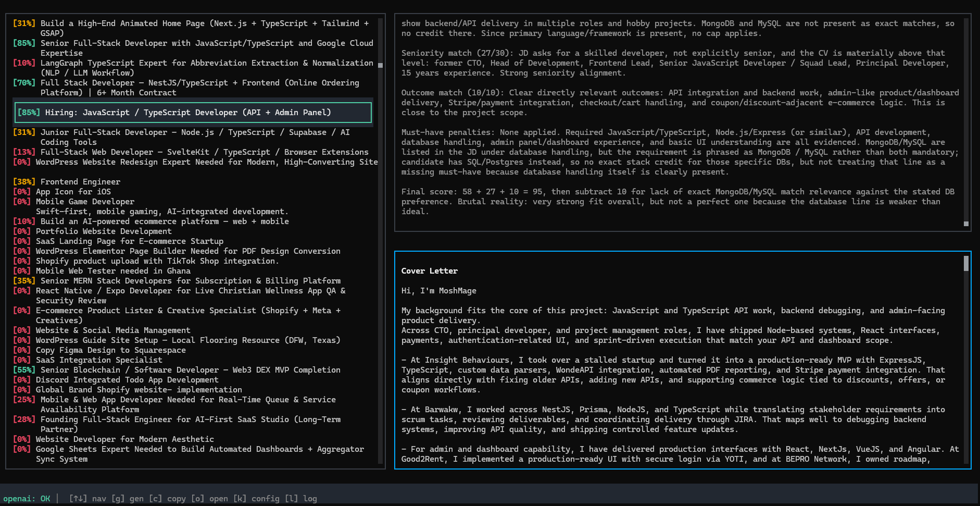The height and width of the screenshot is (506, 980).
Task: Show the log using [l] log hint
Action: point(301,499)
